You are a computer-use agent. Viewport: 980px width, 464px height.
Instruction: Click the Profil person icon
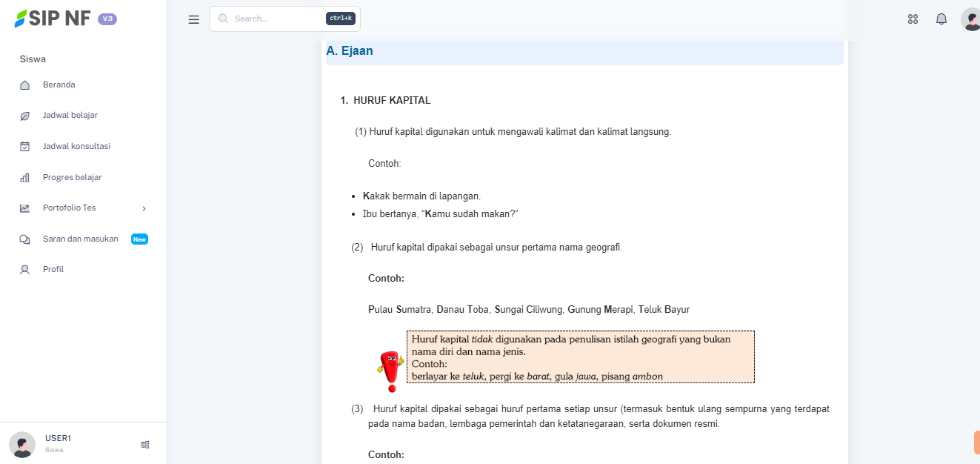[25, 270]
